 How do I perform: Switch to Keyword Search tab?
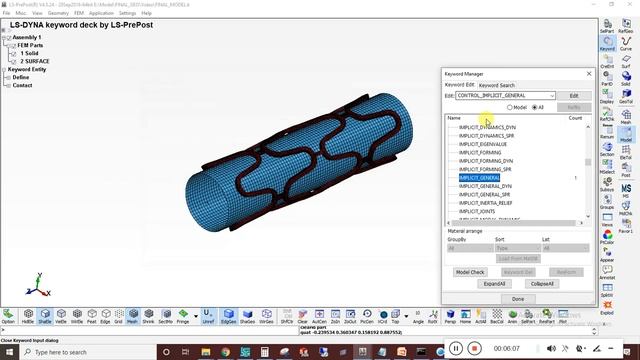tap(497, 85)
